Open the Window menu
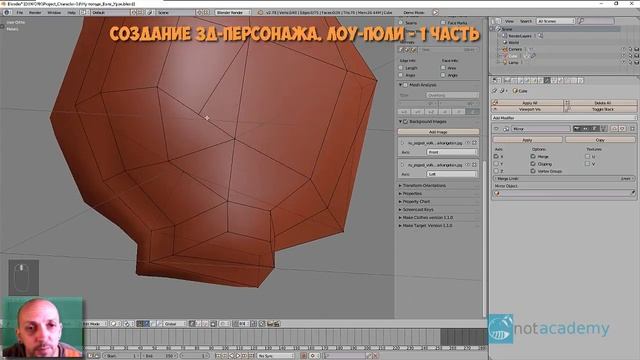Viewport: 640px width, 360px height. pyautogui.click(x=54, y=13)
